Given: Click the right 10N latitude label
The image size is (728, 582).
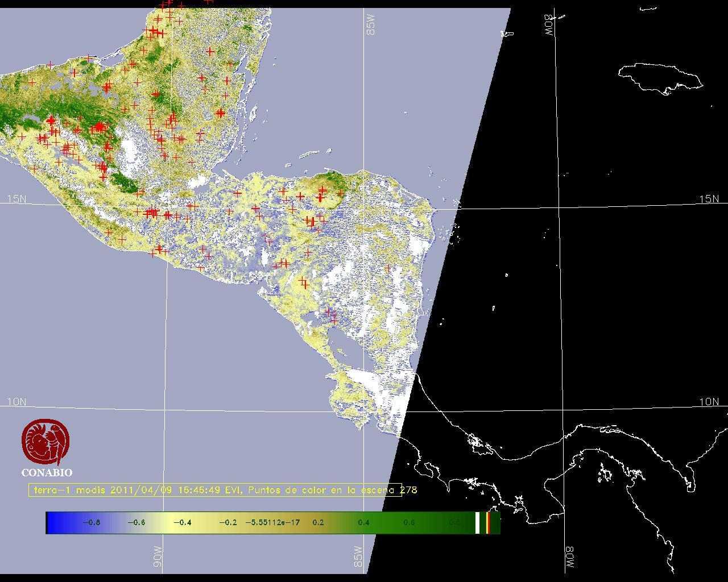Looking at the screenshot, I should [x=709, y=402].
